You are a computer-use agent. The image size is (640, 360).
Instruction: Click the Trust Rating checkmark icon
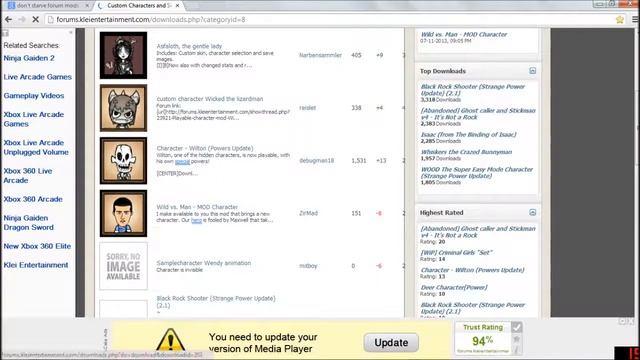pyautogui.click(x=517, y=327)
